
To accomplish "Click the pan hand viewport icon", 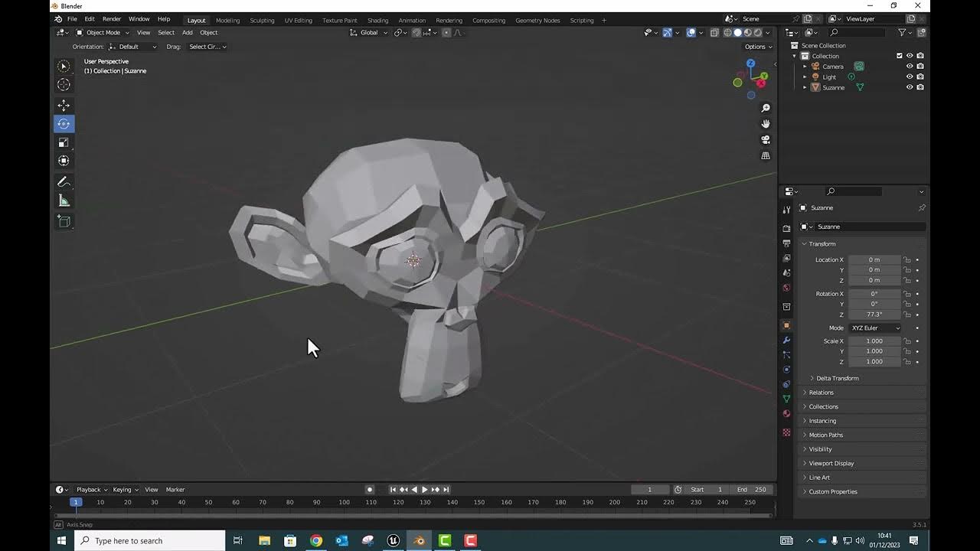I will (765, 123).
